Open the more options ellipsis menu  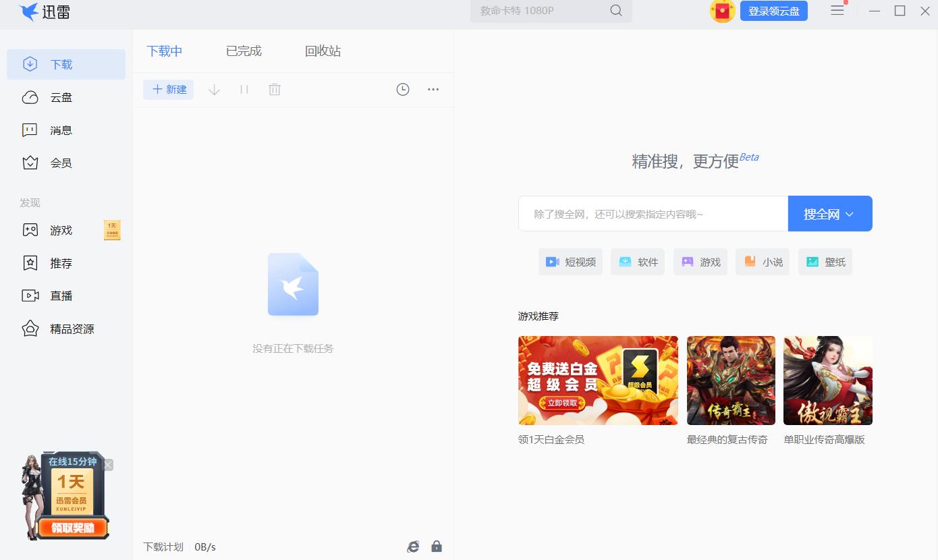433,89
